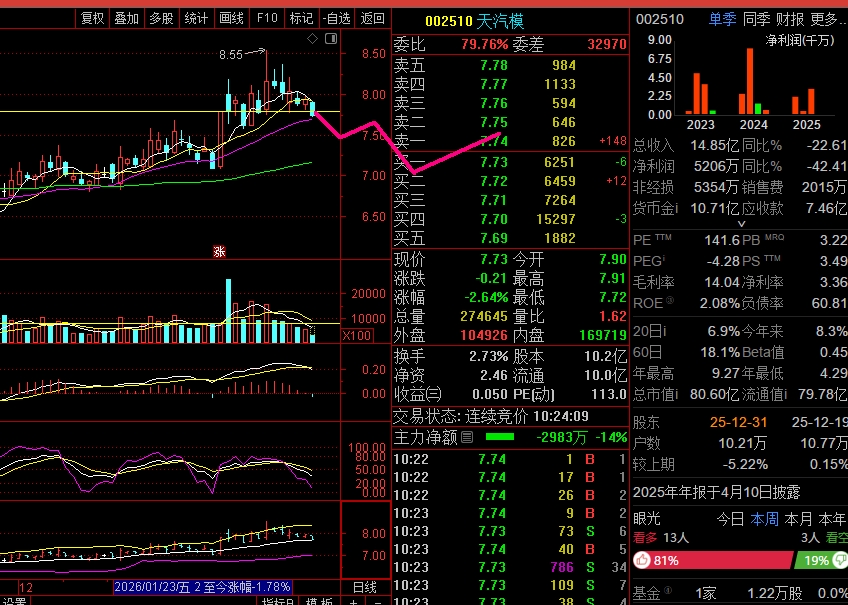Click the 8.55 high price label

coord(231,55)
